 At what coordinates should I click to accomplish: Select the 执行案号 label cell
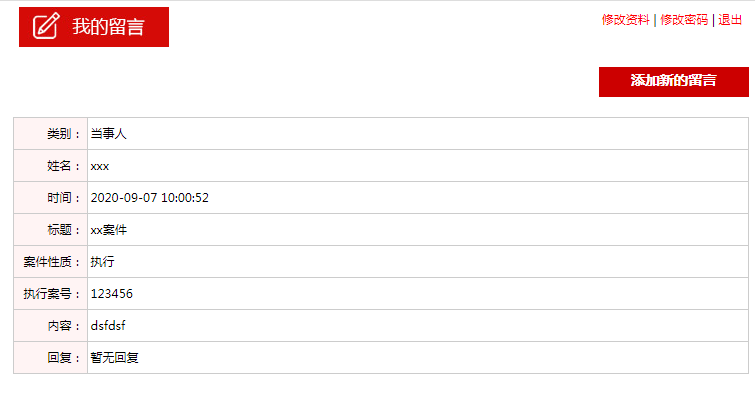pos(51,293)
